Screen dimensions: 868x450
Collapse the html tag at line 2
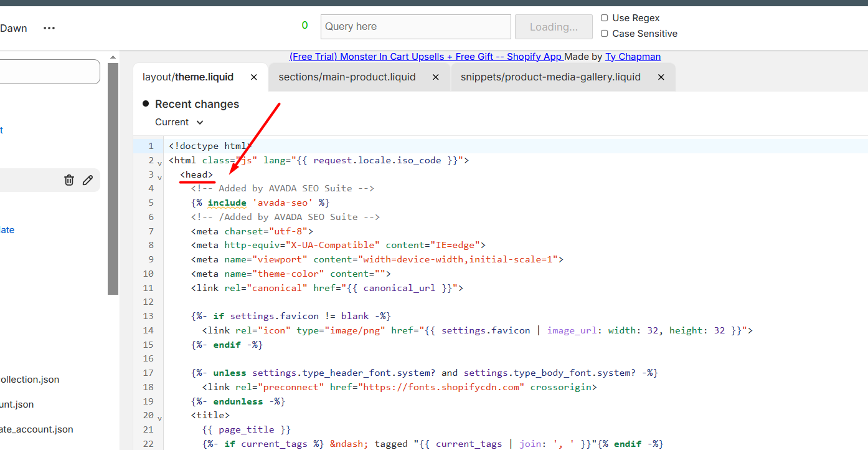[x=159, y=163]
